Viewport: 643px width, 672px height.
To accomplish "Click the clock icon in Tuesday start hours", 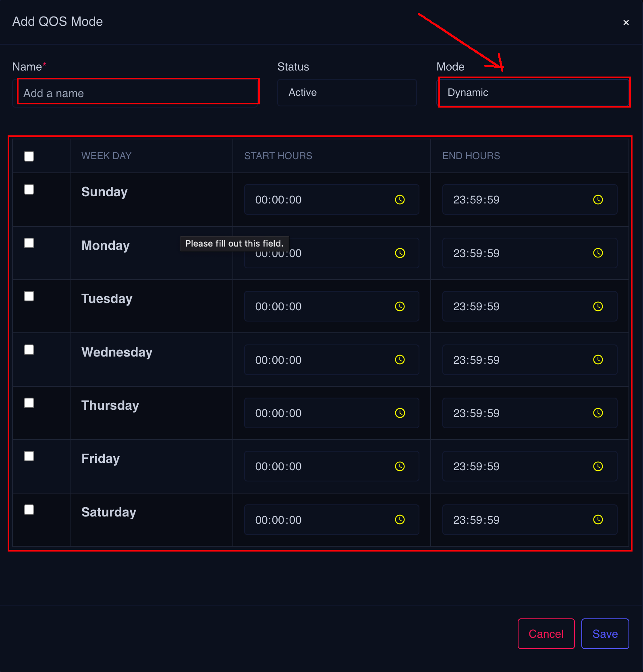I will click(400, 307).
